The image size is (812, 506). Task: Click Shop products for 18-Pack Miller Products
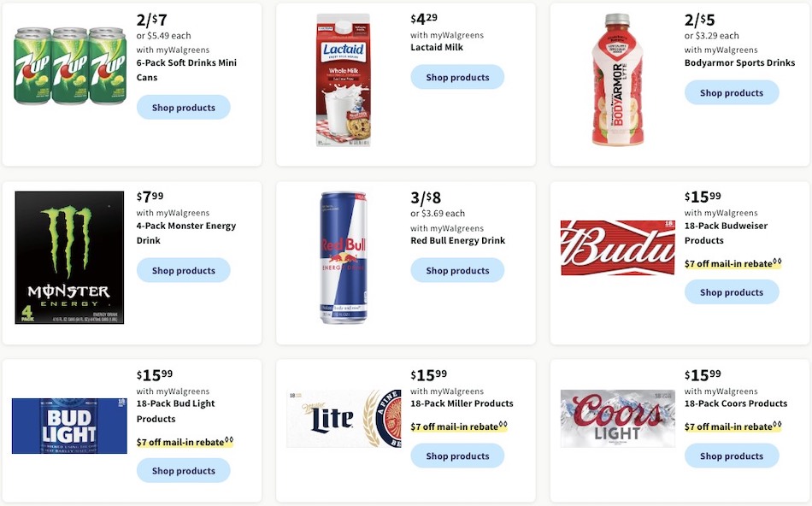(457, 456)
